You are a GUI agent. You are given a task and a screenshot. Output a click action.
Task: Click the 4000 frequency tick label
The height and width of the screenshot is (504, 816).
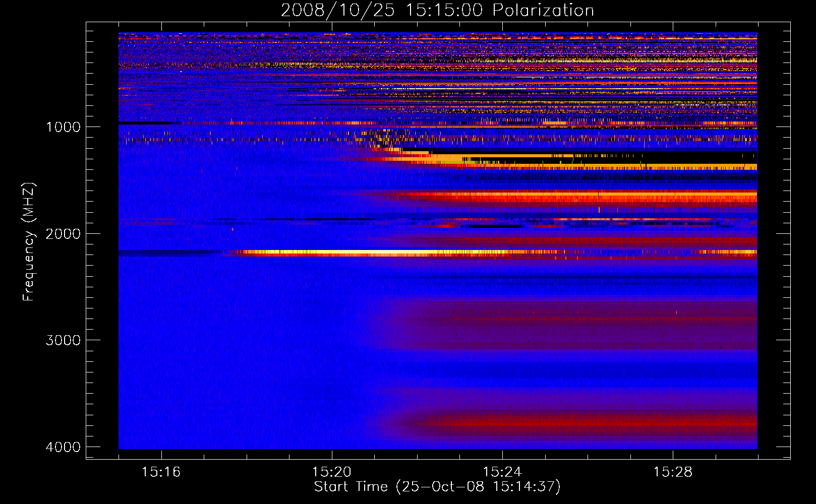63,447
